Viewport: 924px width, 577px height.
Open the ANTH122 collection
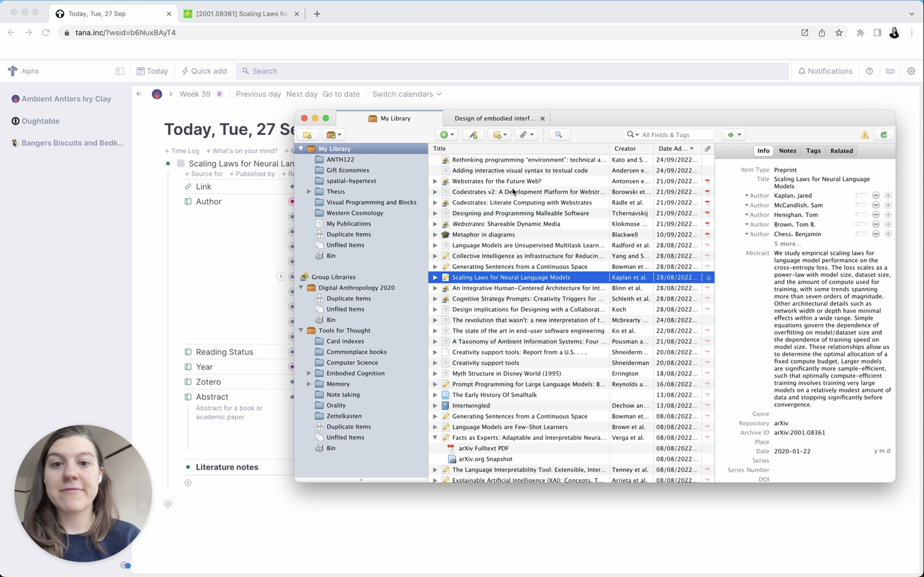340,160
